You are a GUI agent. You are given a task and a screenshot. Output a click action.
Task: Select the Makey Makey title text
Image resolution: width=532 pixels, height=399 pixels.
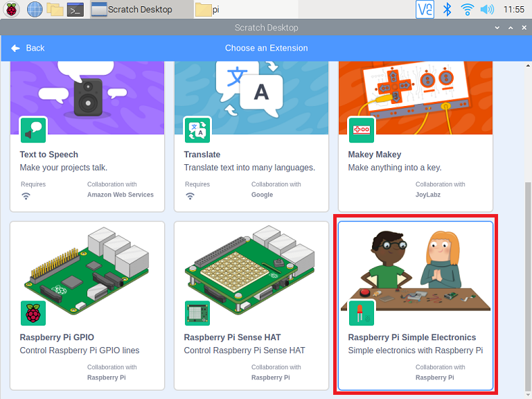click(375, 154)
